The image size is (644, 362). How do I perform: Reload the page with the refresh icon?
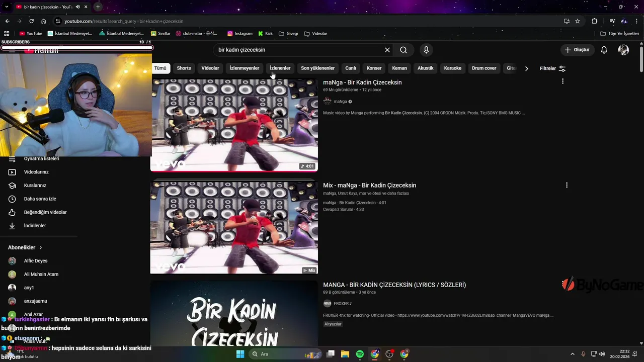coord(31,21)
